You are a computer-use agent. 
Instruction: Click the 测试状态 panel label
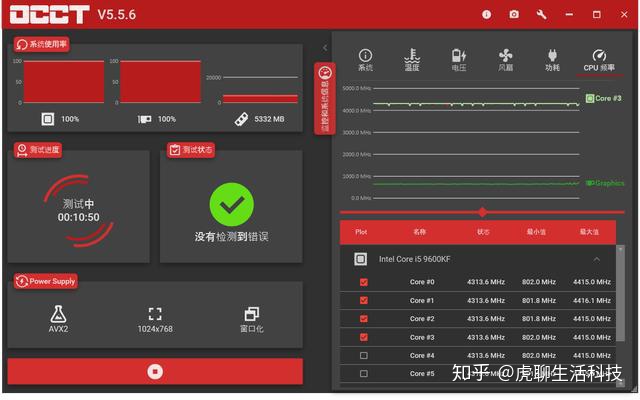191,150
